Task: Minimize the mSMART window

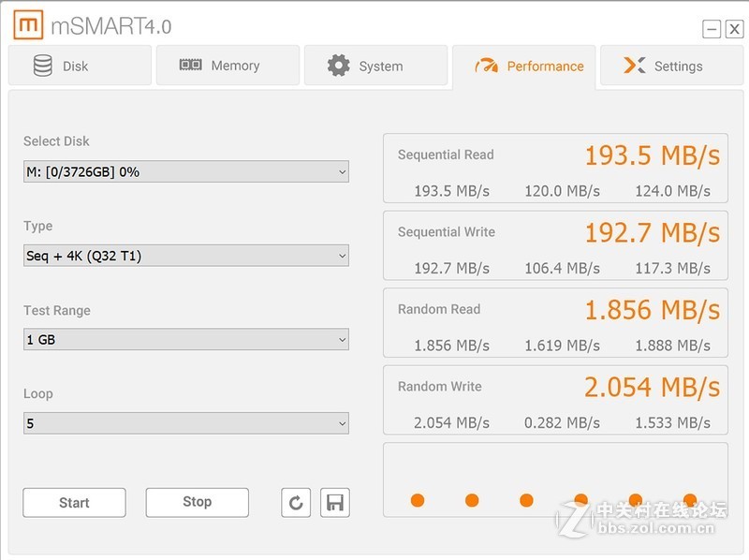Action: (x=712, y=29)
